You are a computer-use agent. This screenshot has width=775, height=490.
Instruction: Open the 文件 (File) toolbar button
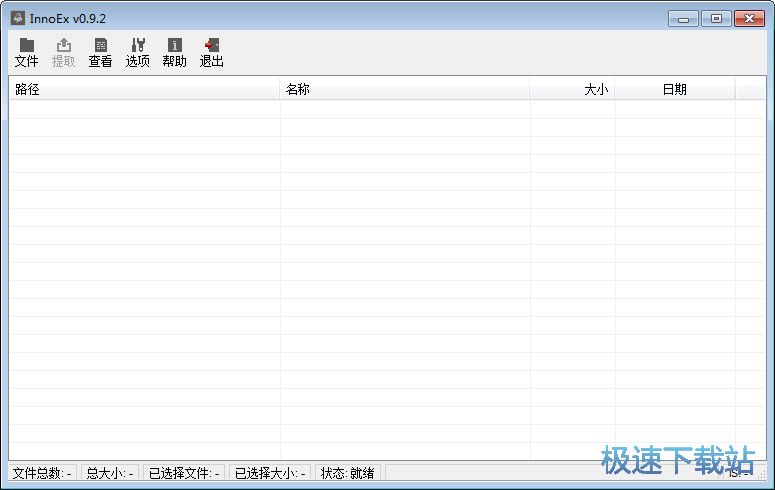click(x=27, y=52)
